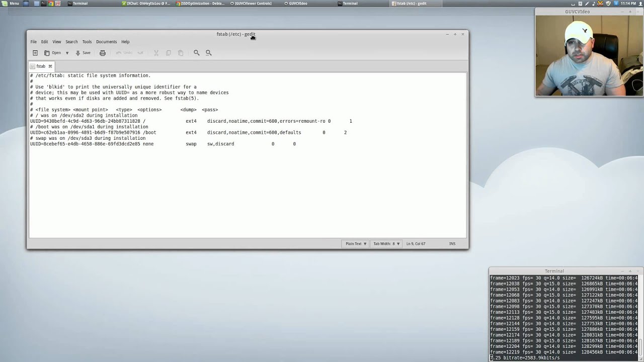Open the View menu
This screenshot has width=644, height=362.
pyautogui.click(x=57, y=42)
